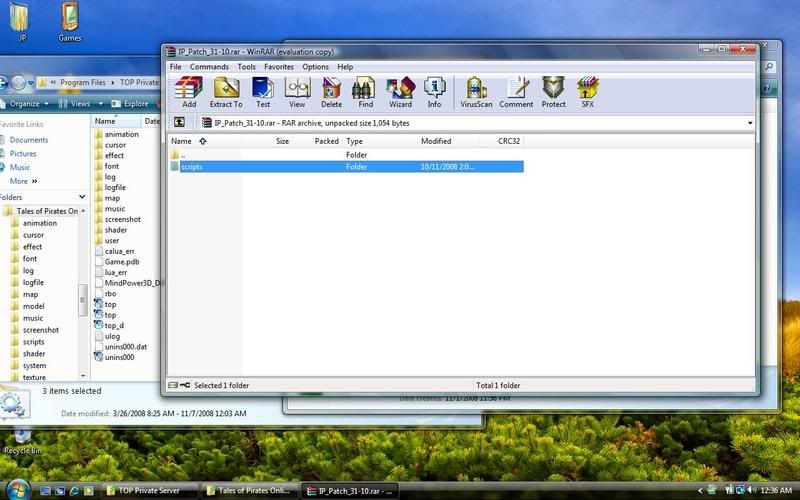
Task: Select the scripts folder row
Action: point(192,167)
